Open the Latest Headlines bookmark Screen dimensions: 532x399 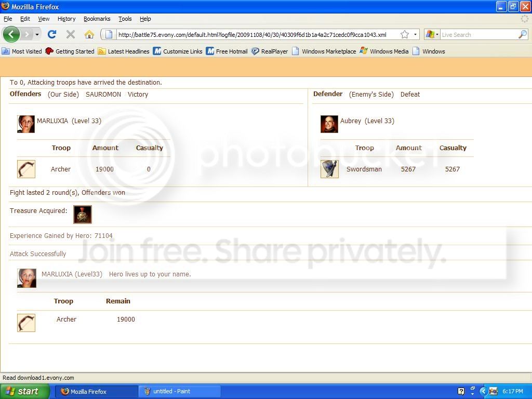tap(124, 51)
